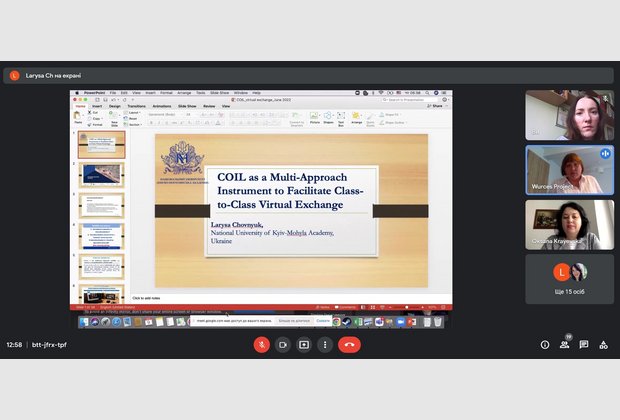Expand the Section dropdown
Image resolution: width=620 pixels, height=420 pixels.
tap(132, 125)
